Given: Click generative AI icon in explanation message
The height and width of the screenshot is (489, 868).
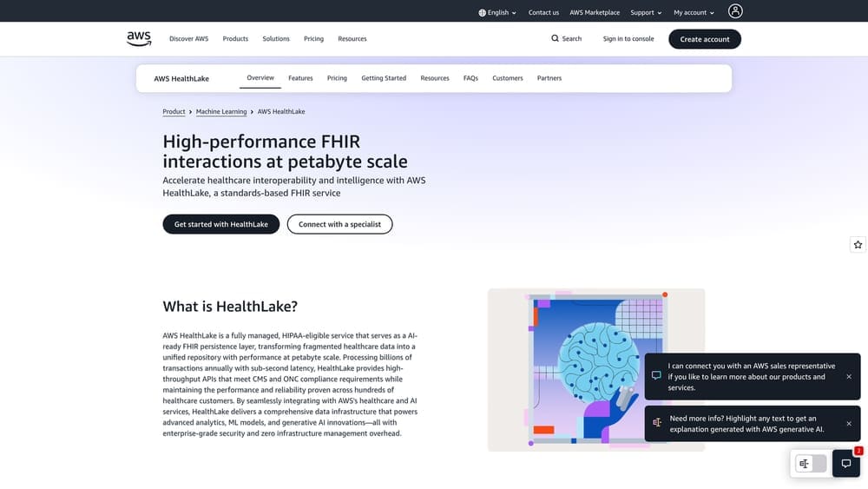Looking at the screenshot, I should 657,422.
